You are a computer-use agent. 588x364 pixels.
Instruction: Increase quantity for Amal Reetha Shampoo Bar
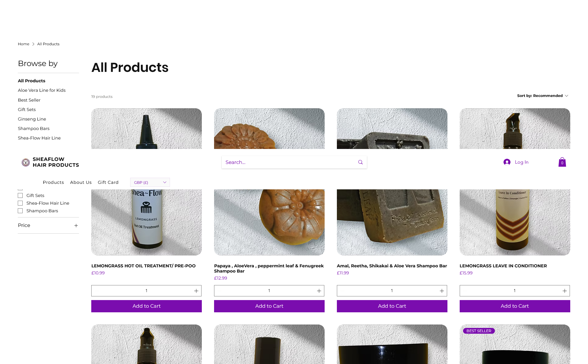click(442, 291)
